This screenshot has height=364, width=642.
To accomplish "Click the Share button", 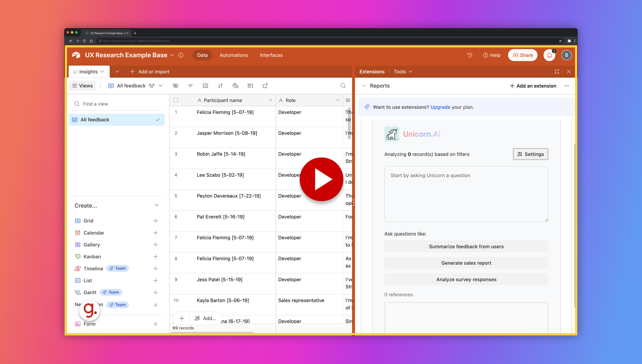I will point(523,55).
